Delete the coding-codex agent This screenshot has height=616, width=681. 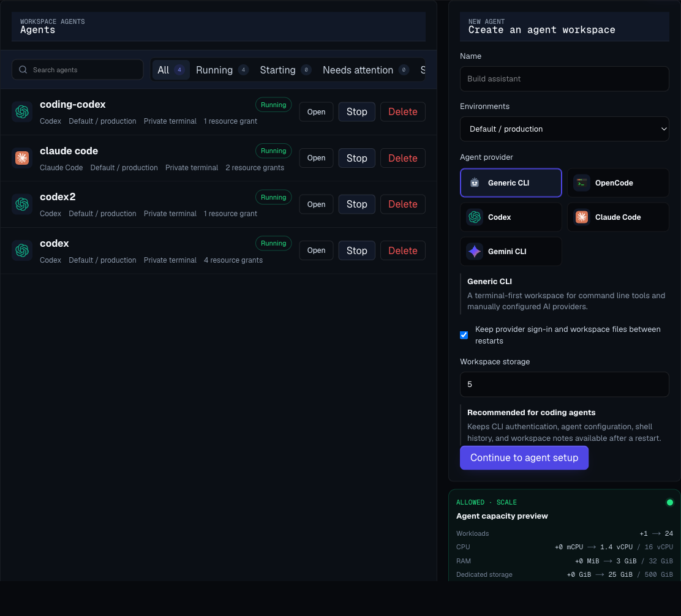(x=402, y=111)
